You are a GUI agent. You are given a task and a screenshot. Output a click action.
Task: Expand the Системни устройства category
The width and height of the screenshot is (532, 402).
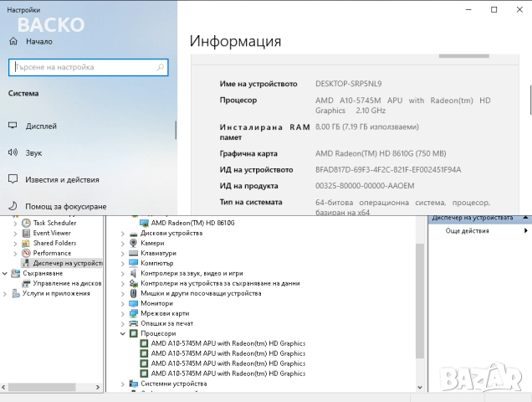pyautogui.click(x=123, y=384)
